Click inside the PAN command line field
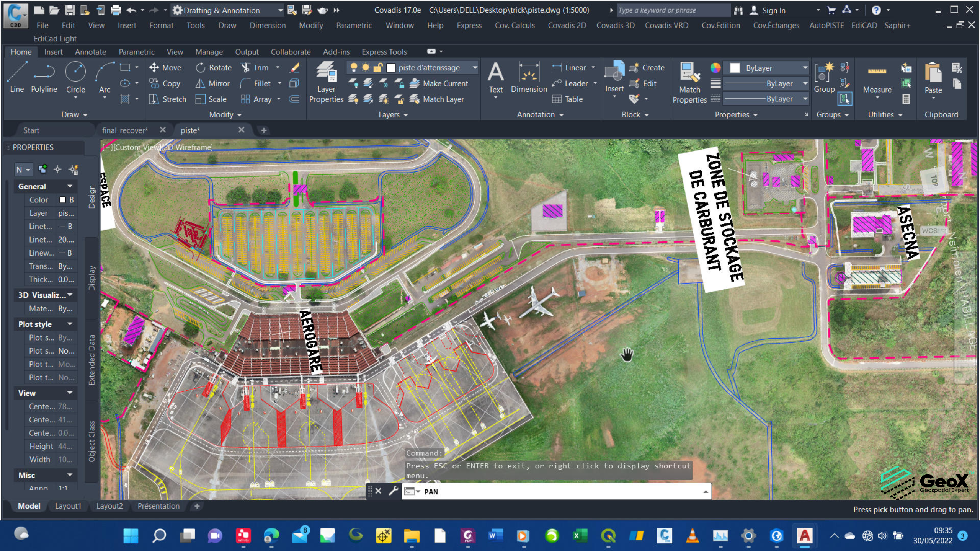The image size is (980, 551). coord(536,492)
